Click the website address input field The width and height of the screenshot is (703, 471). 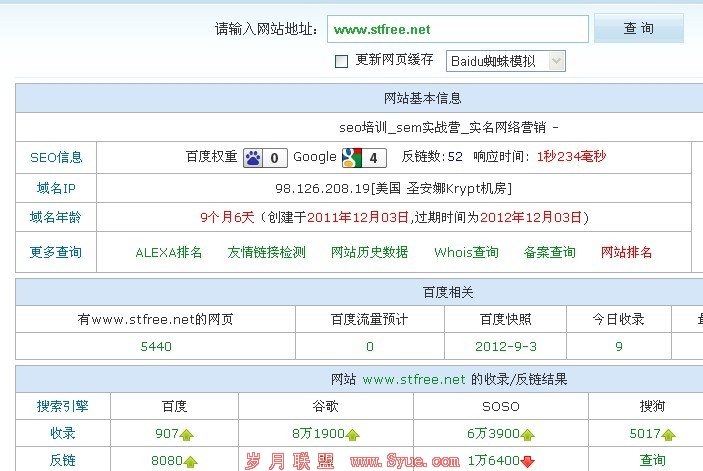coord(457,29)
